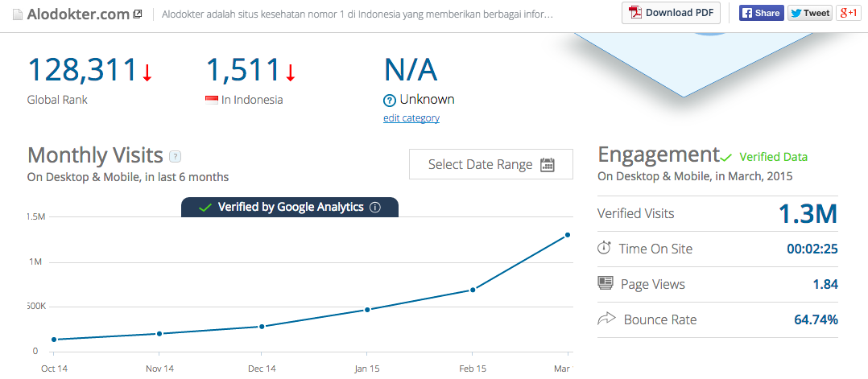This screenshot has height=379, width=868.
Task: Open external link icon beside Alodokter.com
Action: click(138, 14)
